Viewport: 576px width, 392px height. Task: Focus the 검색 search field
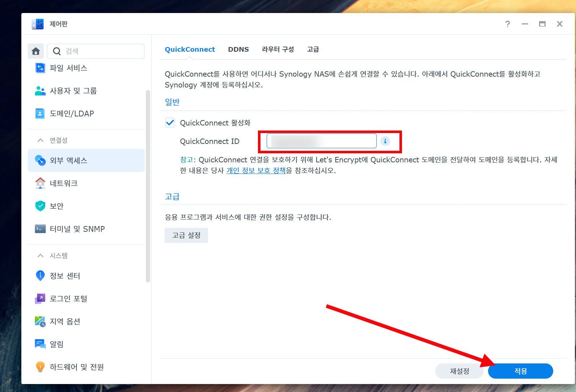coord(96,51)
